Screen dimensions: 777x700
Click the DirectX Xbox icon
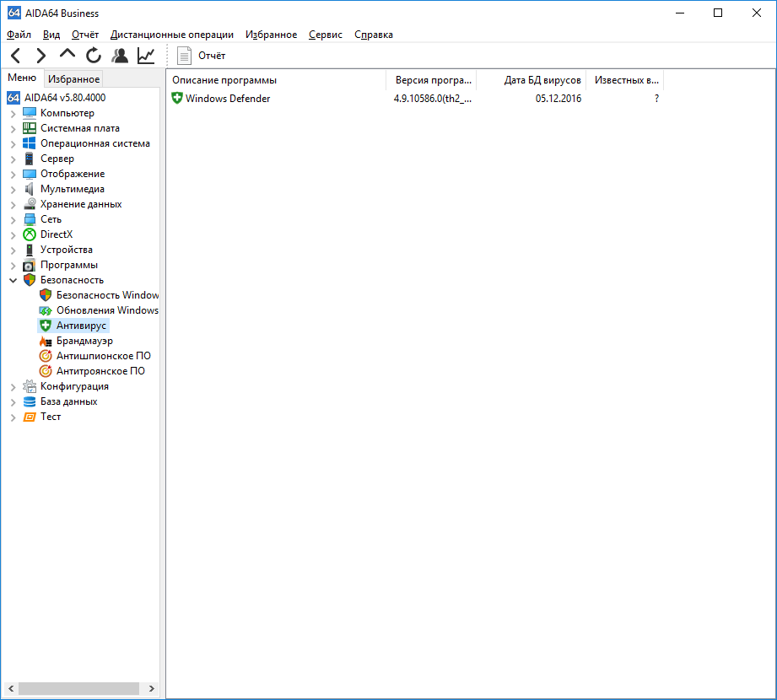click(x=30, y=234)
